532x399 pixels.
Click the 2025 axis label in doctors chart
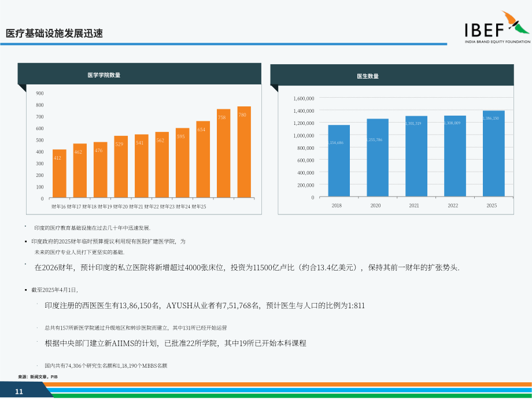pyautogui.click(x=492, y=206)
